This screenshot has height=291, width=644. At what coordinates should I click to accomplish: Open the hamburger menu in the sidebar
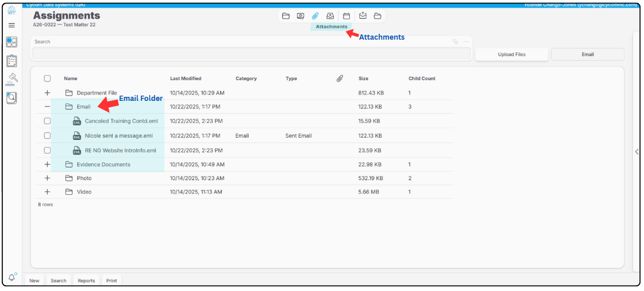click(12, 25)
